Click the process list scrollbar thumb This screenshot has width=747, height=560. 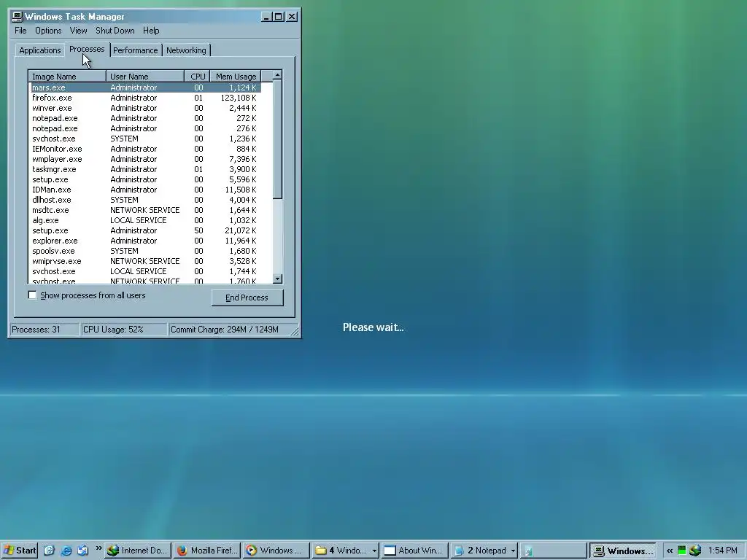coord(278,139)
